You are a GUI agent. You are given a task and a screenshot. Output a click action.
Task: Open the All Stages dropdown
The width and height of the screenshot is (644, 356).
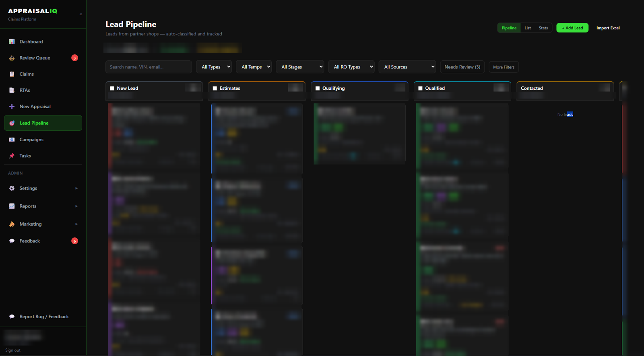coord(300,67)
